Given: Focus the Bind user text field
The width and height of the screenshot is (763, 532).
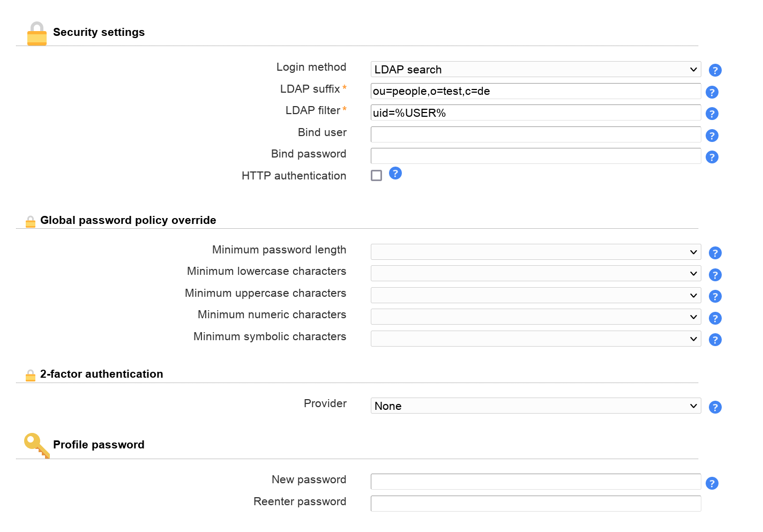Looking at the screenshot, I should (x=535, y=134).
